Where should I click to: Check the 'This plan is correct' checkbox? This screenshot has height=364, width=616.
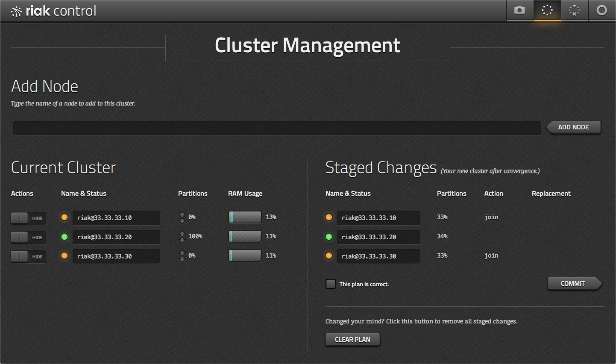[331, 284]
